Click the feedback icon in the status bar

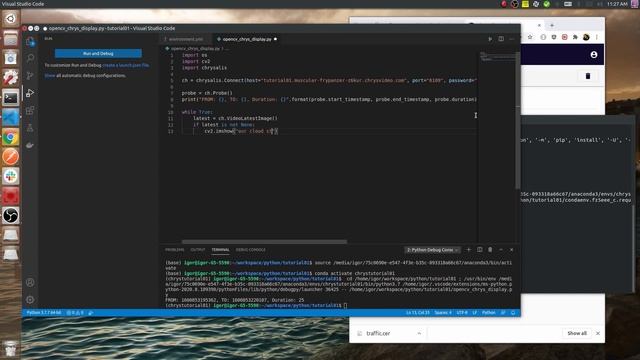point(503,313)
